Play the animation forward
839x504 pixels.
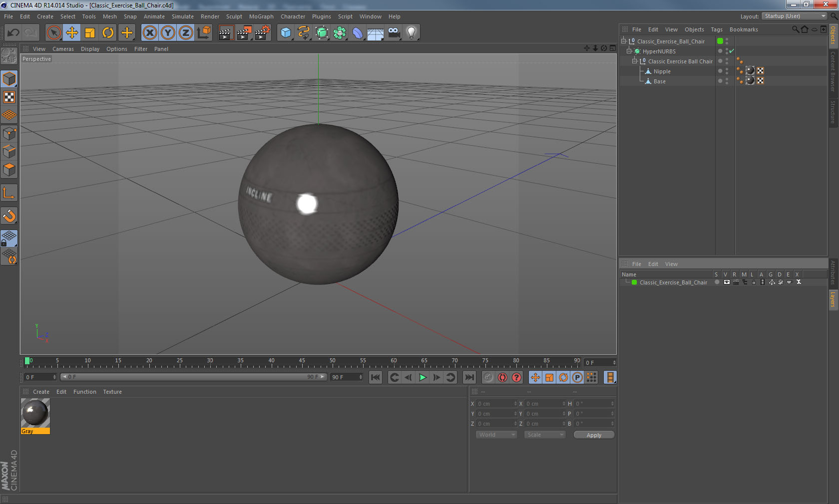(422, 377)
